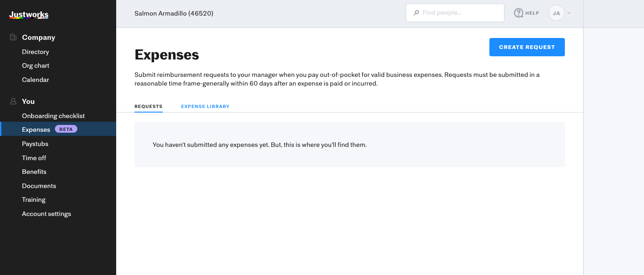The image size is (644, 275).
Task: Click the You person icon
Action: [x=13, y=102]
